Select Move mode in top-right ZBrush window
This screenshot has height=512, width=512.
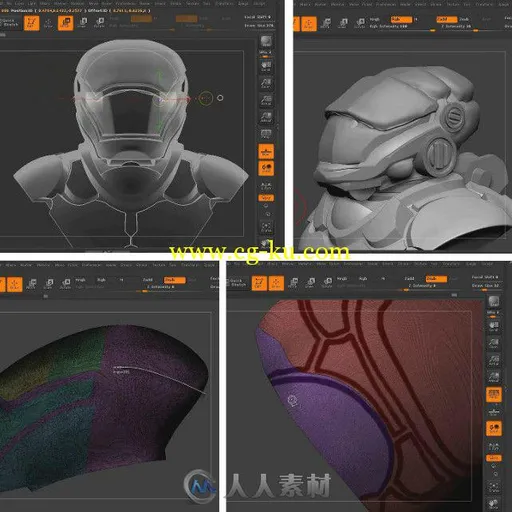click(x=325, y=24)
